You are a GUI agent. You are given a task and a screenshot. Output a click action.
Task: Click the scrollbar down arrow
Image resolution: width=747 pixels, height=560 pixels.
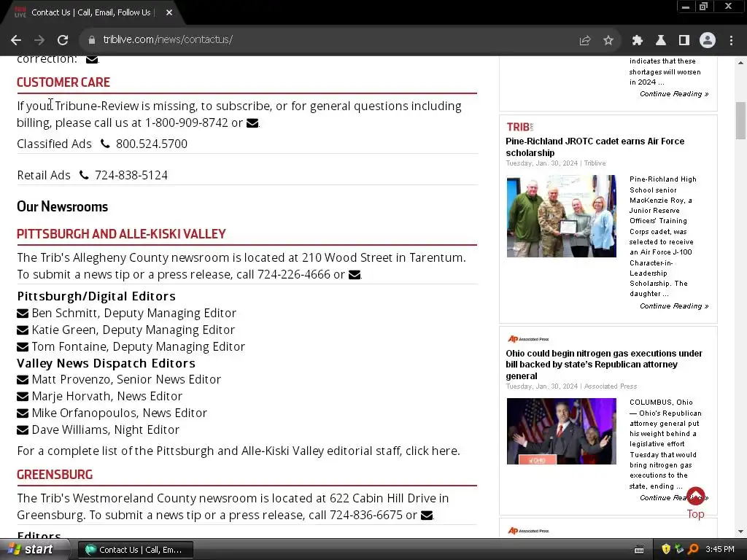click(741, 532)
